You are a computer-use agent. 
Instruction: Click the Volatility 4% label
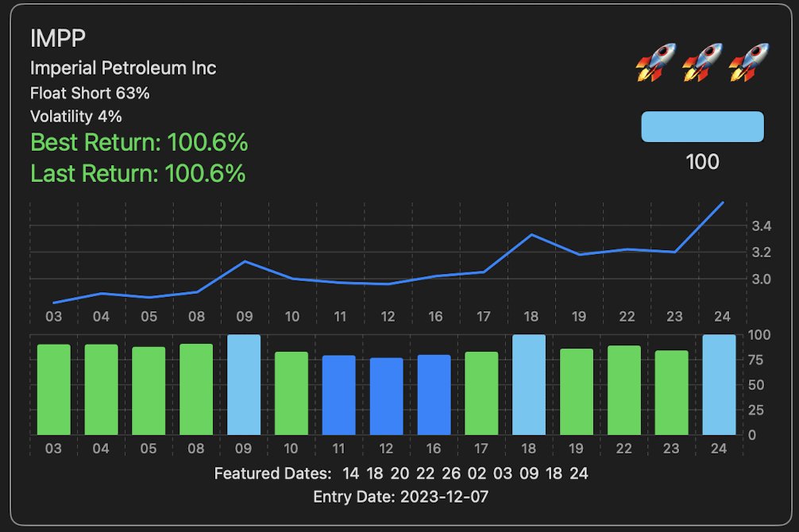click(x=76, y=116)
